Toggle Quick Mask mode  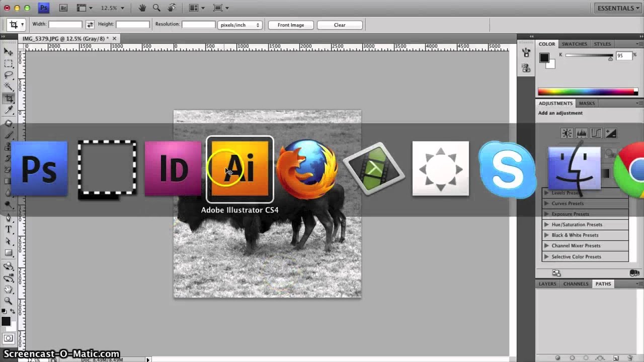click(x=9, y=338)
